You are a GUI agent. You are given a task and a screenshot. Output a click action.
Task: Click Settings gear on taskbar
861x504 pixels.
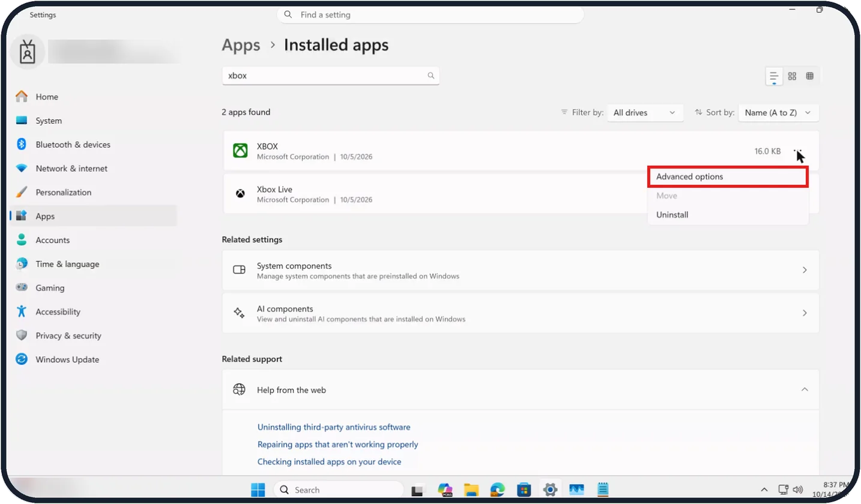click(550, 490)
